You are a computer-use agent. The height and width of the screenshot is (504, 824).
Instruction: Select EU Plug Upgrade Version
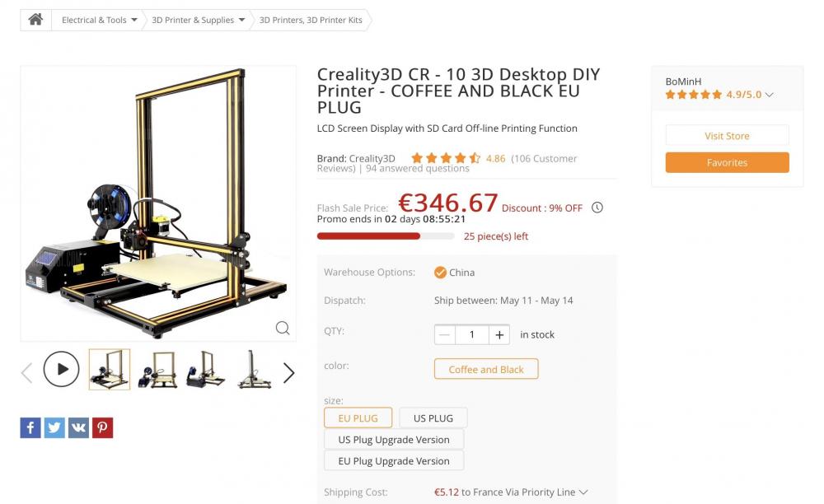(x=394, y=461)
